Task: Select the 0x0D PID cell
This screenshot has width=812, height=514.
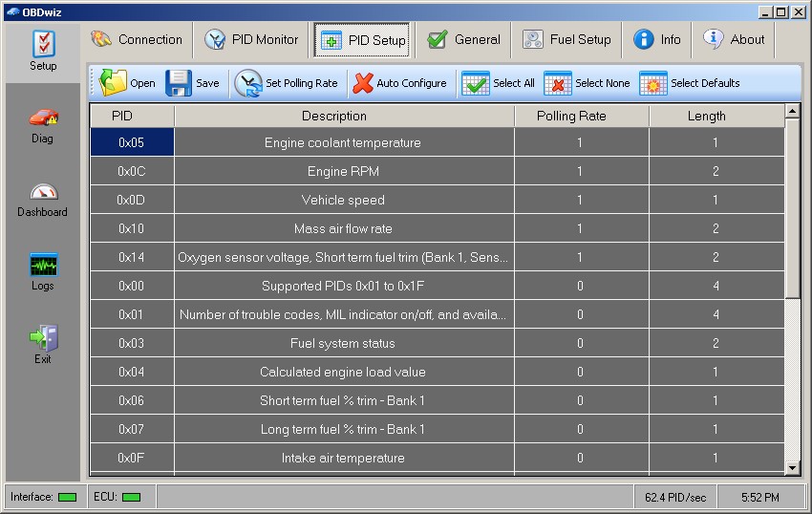Action: tap(132, 200)
